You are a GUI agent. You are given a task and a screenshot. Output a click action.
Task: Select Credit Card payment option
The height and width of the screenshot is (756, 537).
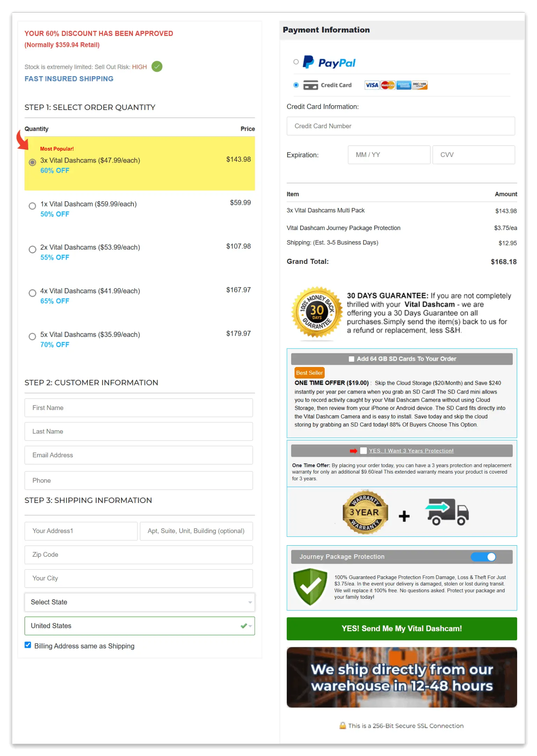click(x=296, y=85)
